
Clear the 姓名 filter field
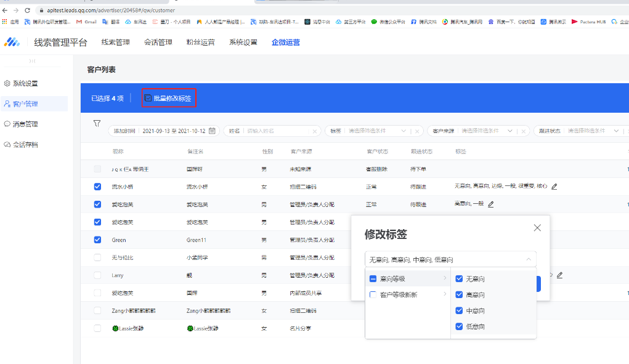[314, 131]
